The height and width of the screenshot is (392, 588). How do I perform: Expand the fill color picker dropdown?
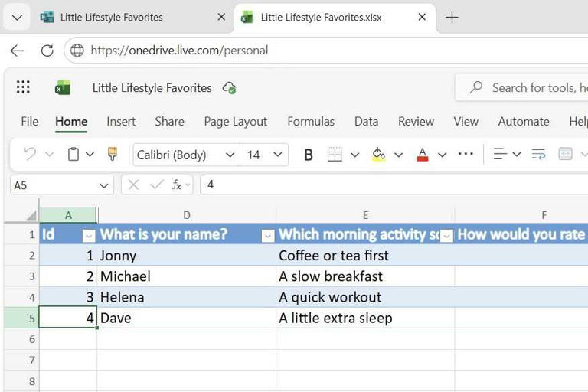click(399, 154)
